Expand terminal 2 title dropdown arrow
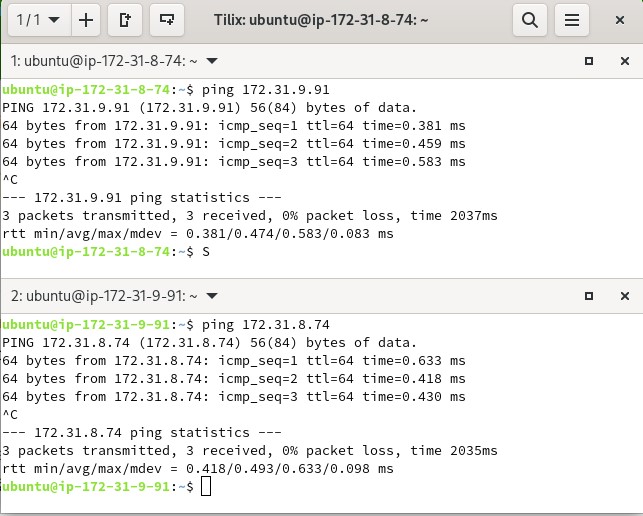643x516 pixels. (212, 295)
